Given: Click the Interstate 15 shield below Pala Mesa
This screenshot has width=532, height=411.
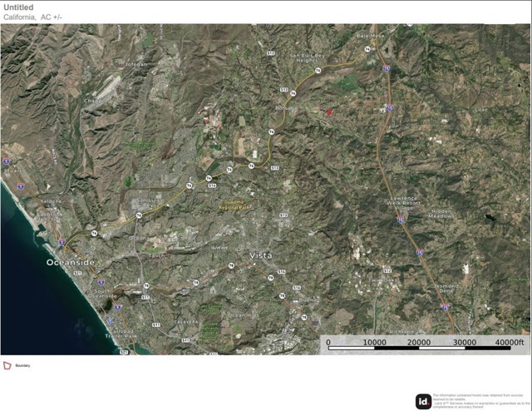Looking at the screenshot, I should [x=386, y=68].
